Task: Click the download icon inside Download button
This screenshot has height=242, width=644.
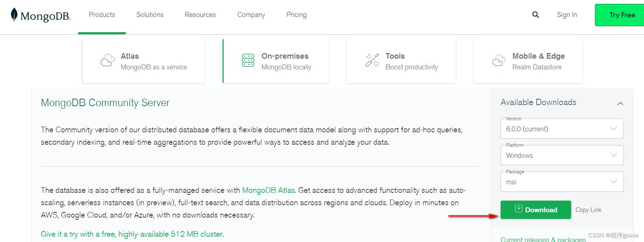Action: click(519, 208)
